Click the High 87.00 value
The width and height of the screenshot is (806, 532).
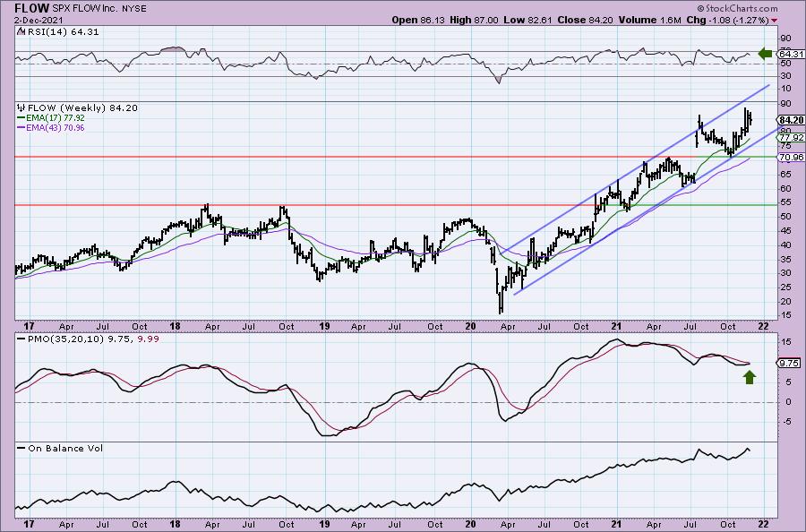click(x=474, y=20)
